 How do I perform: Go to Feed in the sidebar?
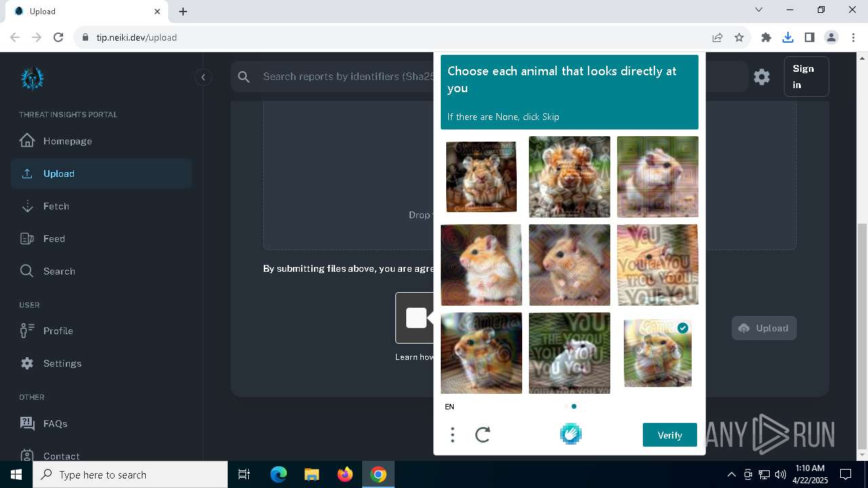tap(102, 239)
